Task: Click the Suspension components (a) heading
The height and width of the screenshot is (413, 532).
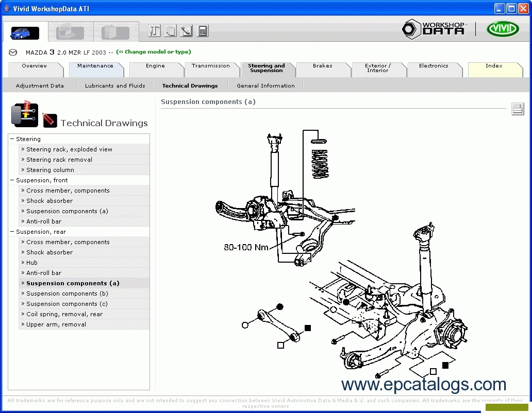Action: 208,101
